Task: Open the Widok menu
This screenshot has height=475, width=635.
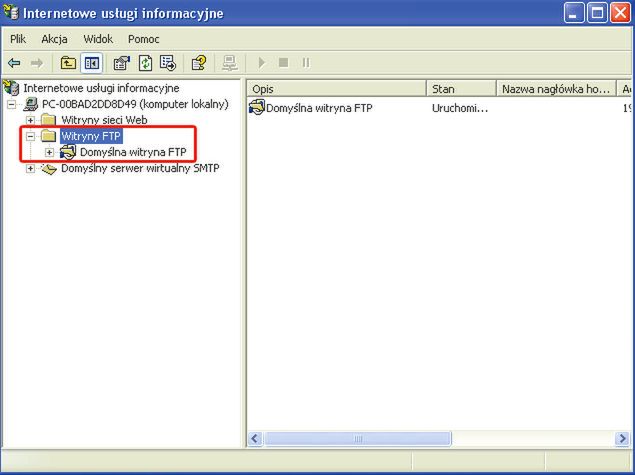Action: (98, 39)
